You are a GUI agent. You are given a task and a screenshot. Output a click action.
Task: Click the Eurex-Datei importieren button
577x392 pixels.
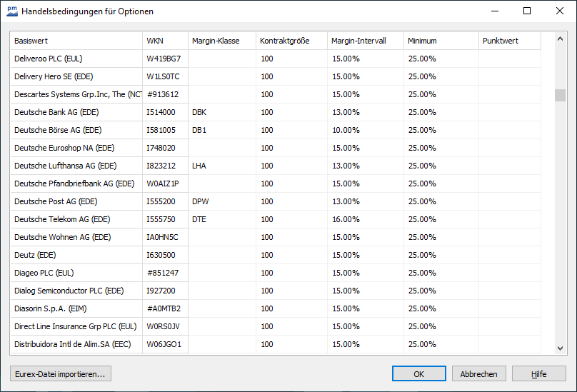pyautogui.click(x=60, y=373)
